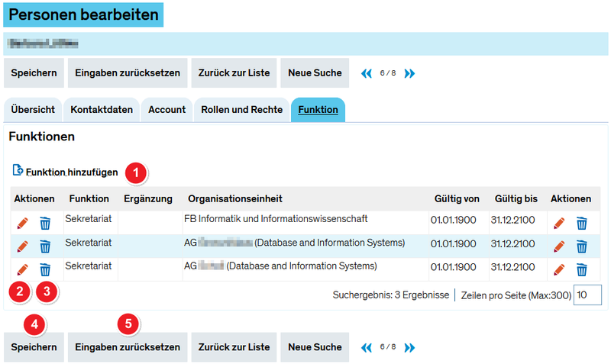This screenshot has width=611, height=364.
Task: Edit highlighted middle AG row via right pencil
Action: coord(559,246)
